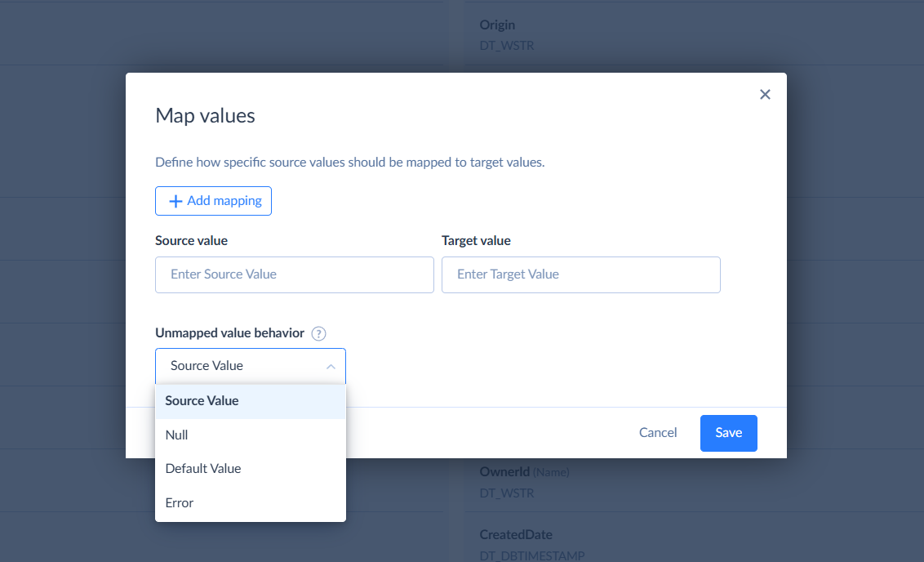This screenshot has height=562, width=924.
Task: Click the 'Target value' column label
Action: pyautogui.click(x=476, y=241)
